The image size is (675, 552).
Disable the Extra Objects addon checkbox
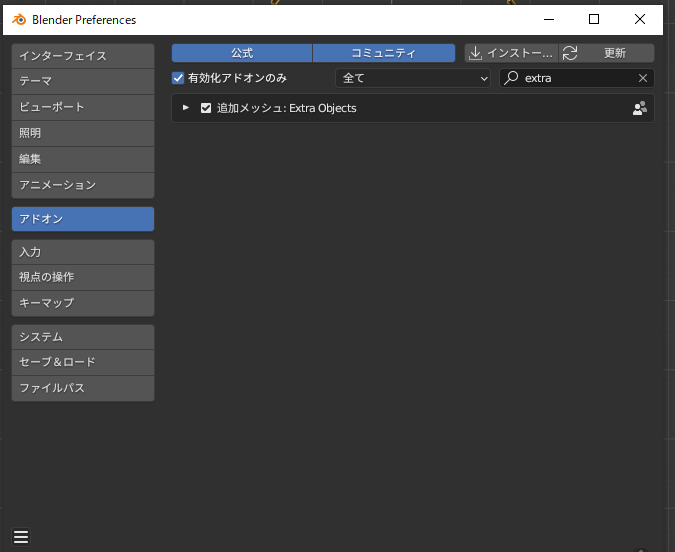tap(206, 108)
